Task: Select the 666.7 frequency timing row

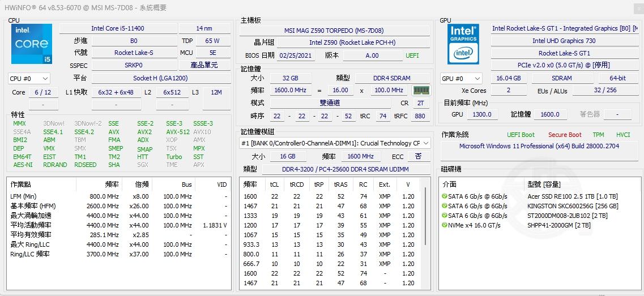Action: (x=331, y=264)
